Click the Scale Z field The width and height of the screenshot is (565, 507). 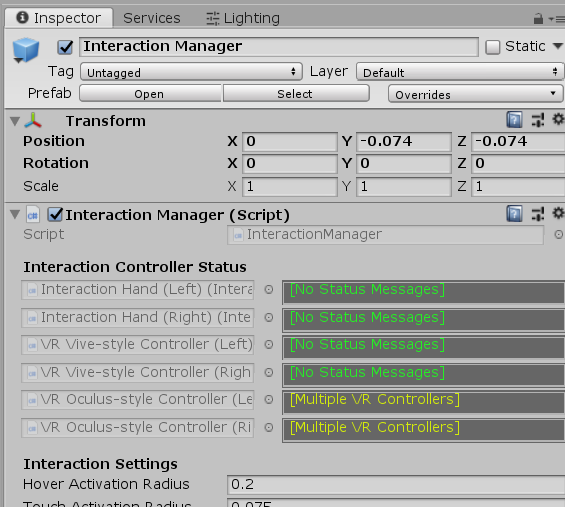point(518,187)
